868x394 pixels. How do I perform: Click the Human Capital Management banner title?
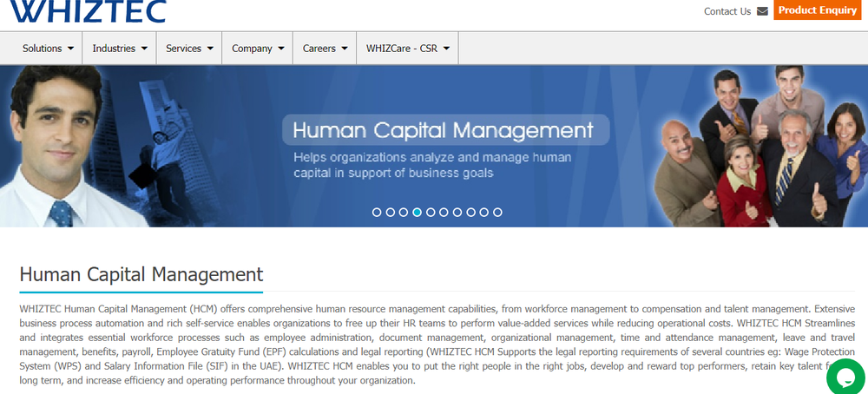click(443, 130)
